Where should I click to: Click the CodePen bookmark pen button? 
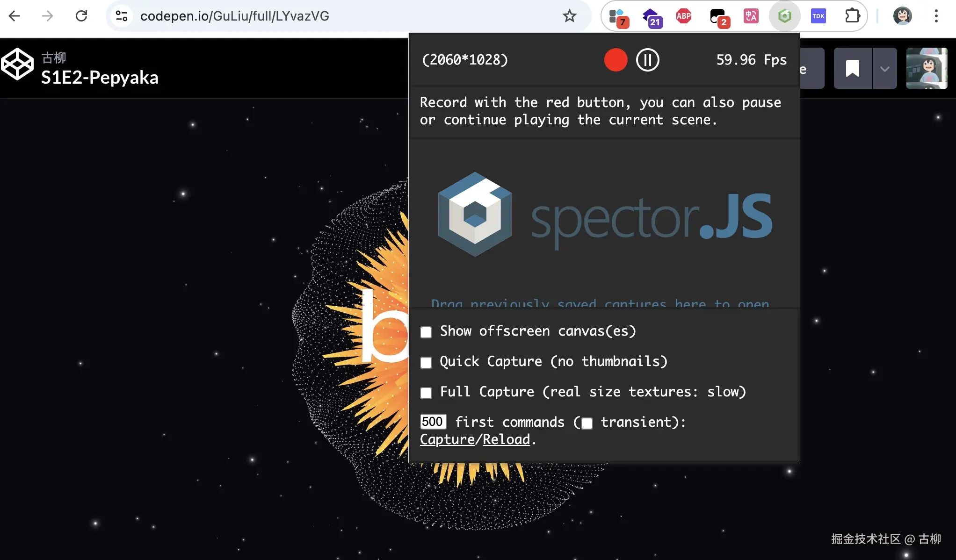tap(852, 69)
